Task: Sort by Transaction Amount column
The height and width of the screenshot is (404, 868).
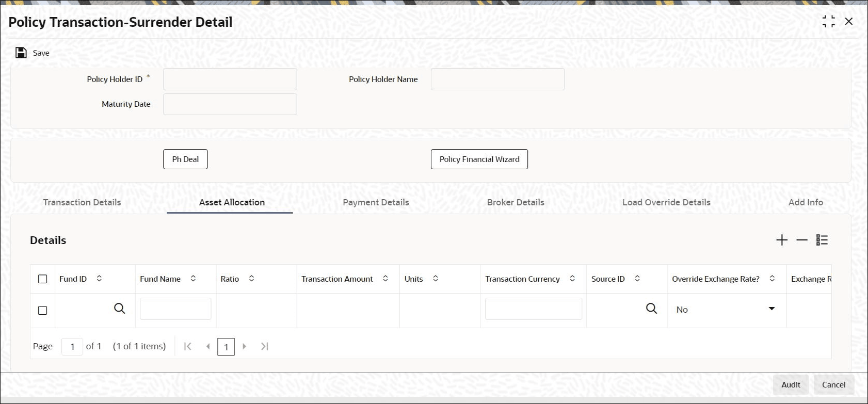Action: 385,279
